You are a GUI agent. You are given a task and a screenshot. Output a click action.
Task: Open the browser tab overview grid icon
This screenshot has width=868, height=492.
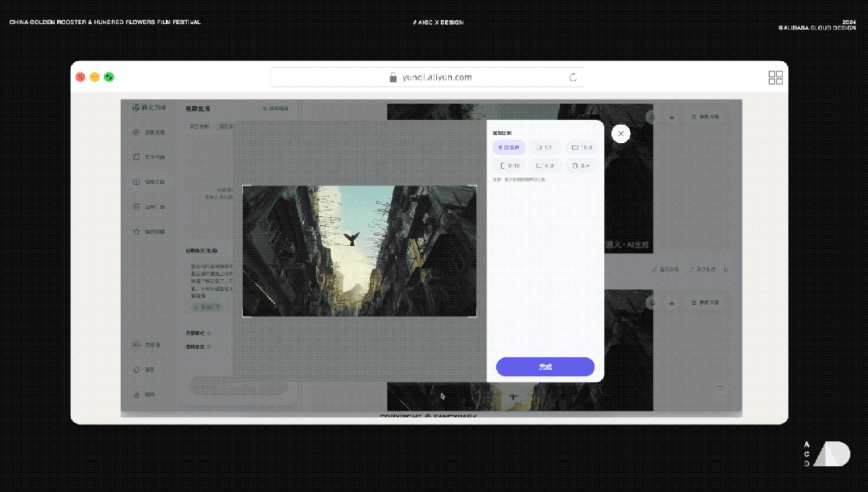[775, 77]
